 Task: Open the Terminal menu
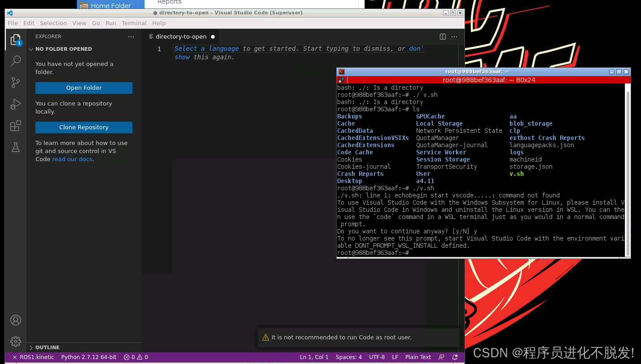[x=134, y=23]
